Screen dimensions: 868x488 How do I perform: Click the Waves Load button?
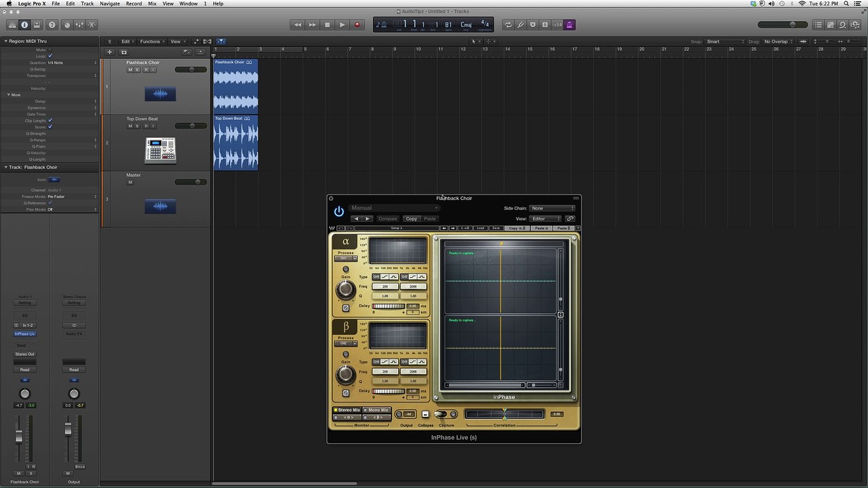[x=480, y=228]
